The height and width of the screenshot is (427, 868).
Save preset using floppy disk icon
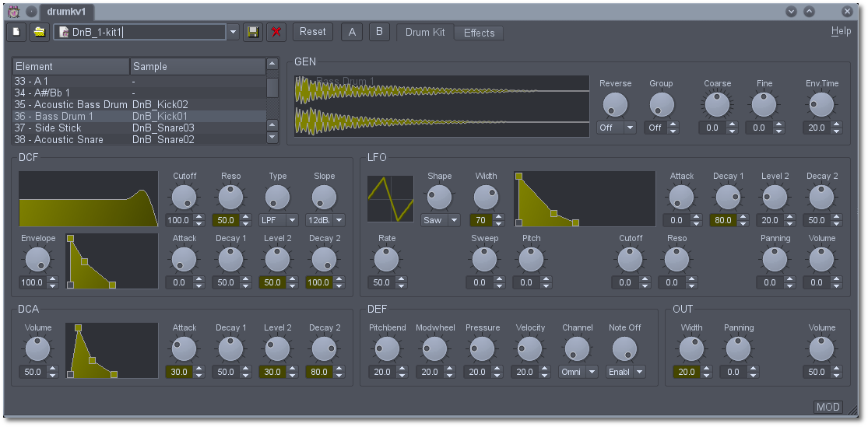(253, 32)
